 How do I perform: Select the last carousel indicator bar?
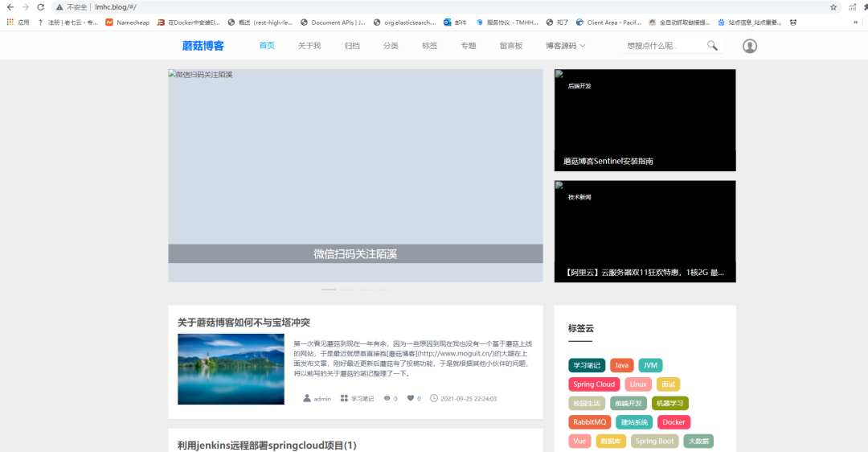point(383,290)
